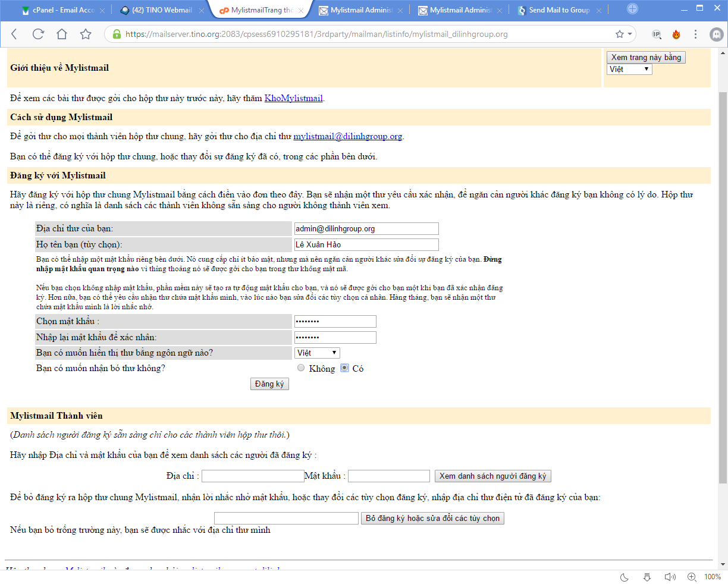The width and height of the screenshot is (728, 584).
Task: Switch to first Mylistmail Administration tab
Action: [361, 10]
